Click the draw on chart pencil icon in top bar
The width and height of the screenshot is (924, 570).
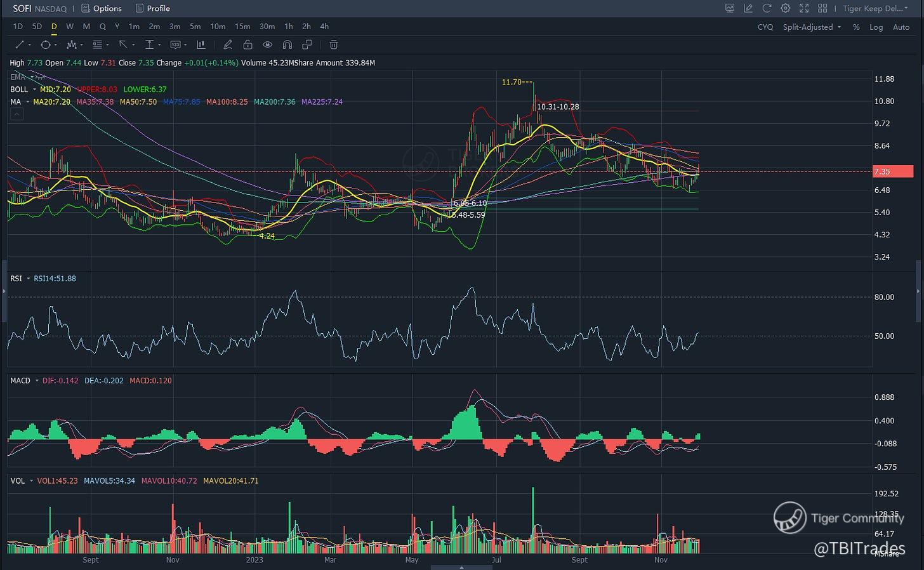pos(748,8)
